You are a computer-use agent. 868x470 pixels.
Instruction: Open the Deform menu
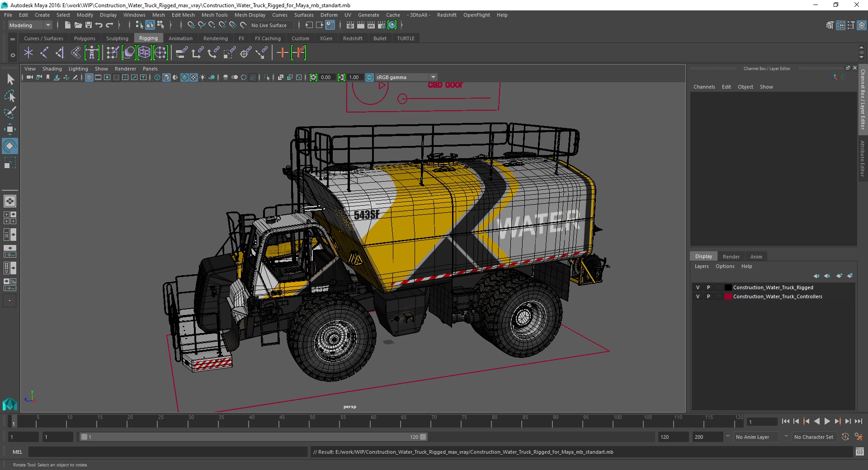tap(329, 15)
